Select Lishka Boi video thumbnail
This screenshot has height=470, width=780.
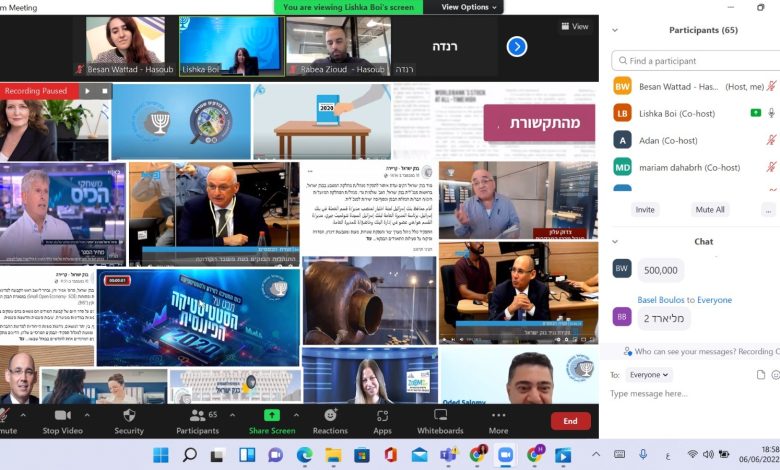tap(231, 46)
